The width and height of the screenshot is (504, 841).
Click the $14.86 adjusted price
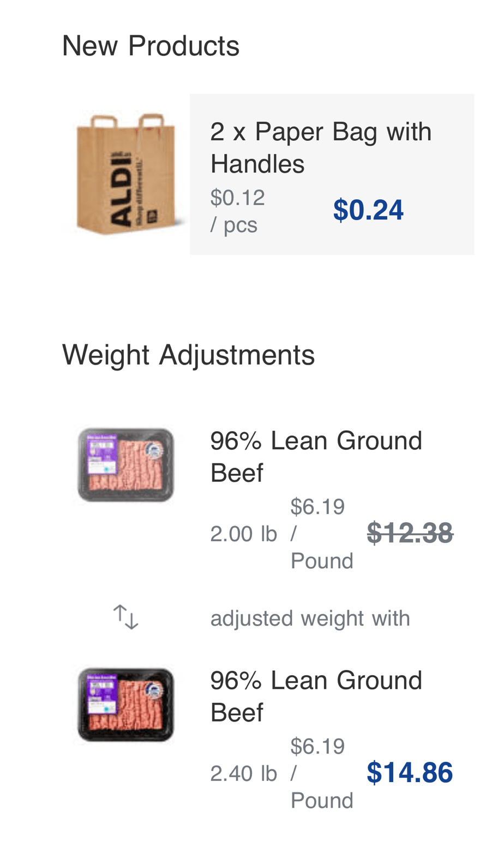tap(410, 773)
